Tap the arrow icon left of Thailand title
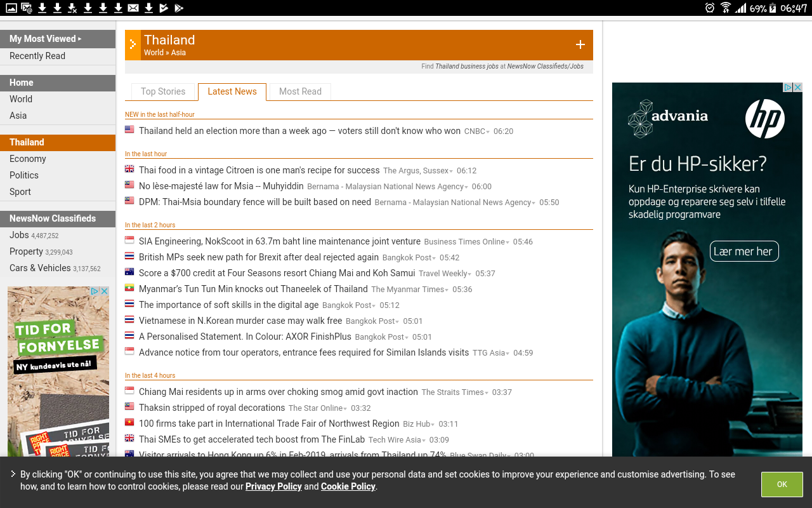Screen dimensions: 812x508 (133, 44)
